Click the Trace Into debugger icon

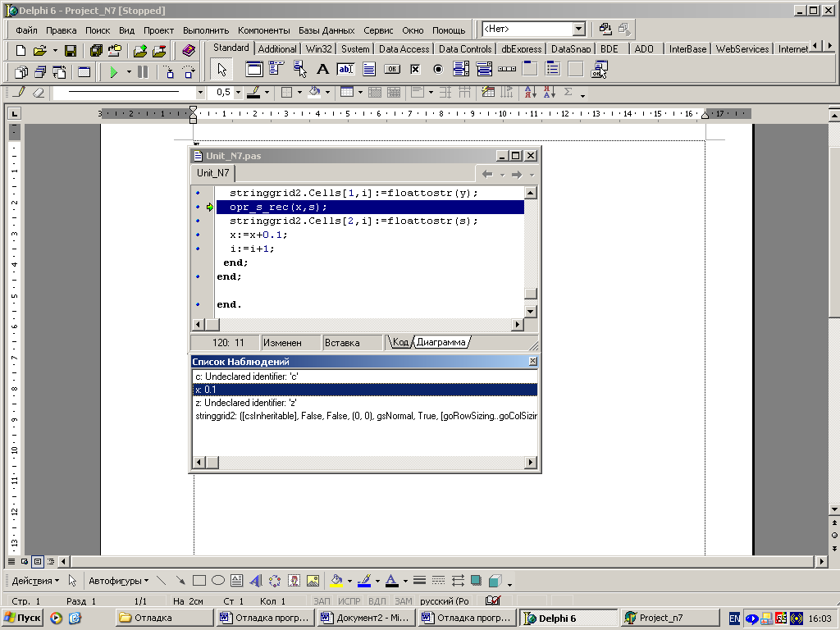[169, 72]
